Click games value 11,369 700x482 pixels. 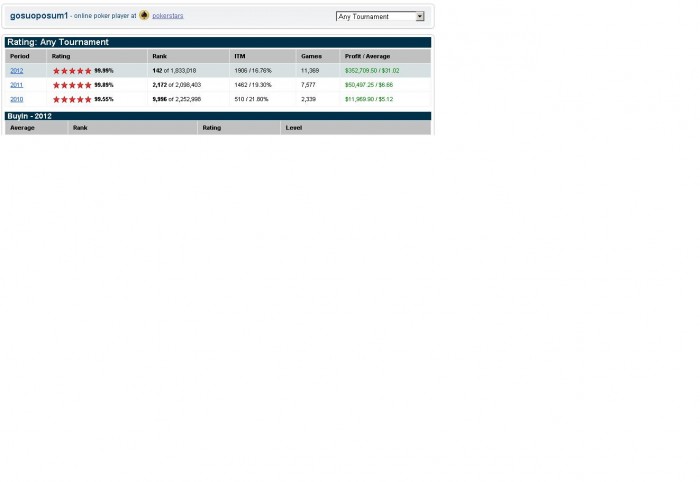(x=310, y=71)
